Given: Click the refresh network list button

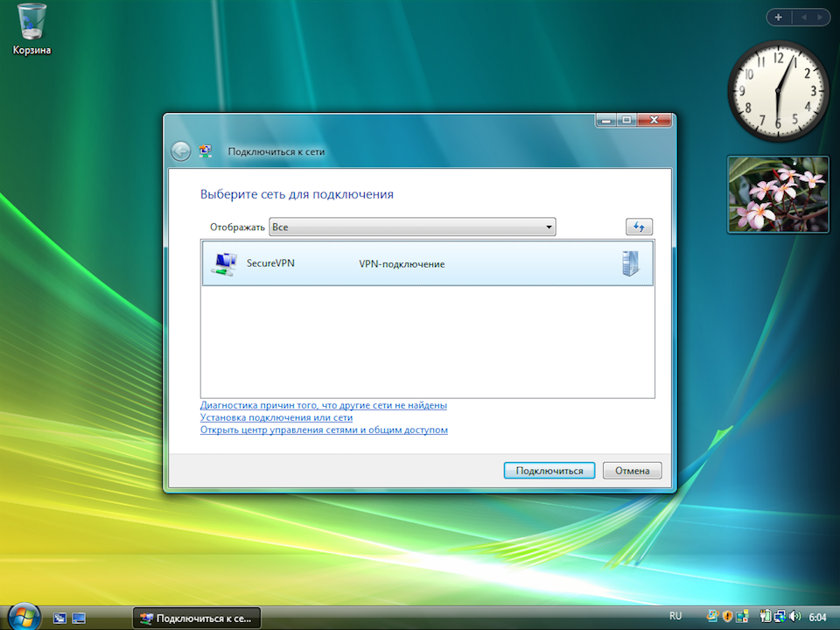Looking at the screenshot, I should (x=639, y=227).
